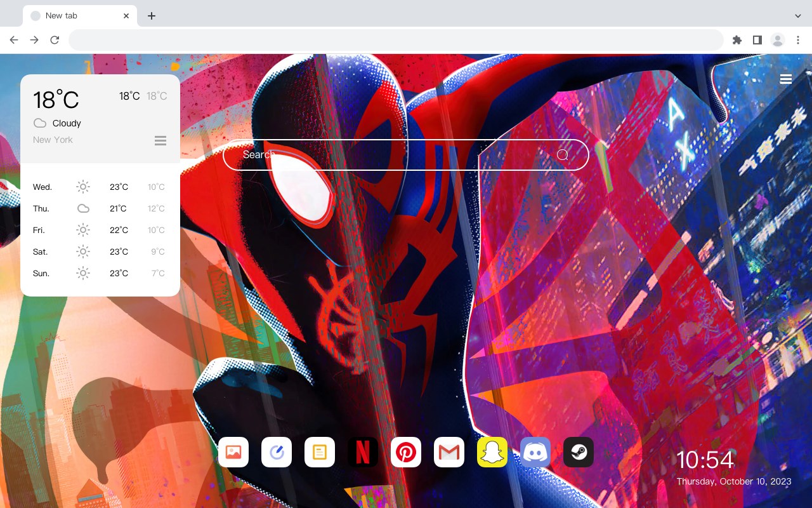This screenshot has height=508, width=812.
Task: Click the Thursday, October 10, 2023 date
Action: coord(734,481)
